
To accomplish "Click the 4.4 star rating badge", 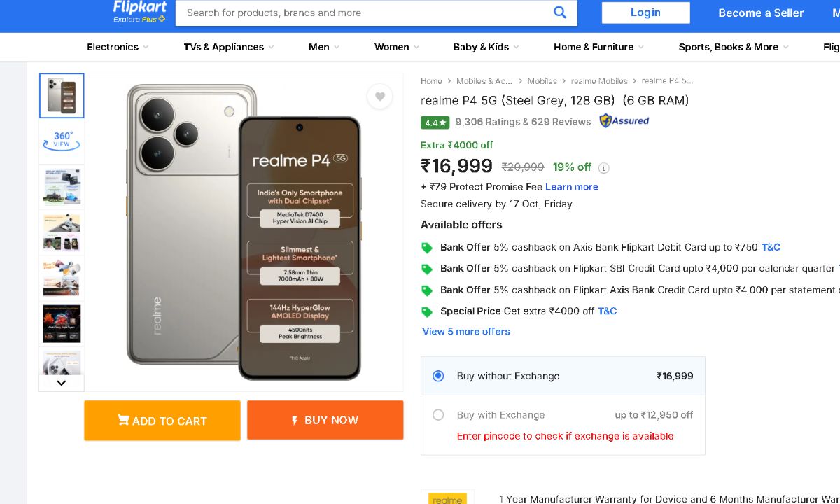I will tap(435, 122).
